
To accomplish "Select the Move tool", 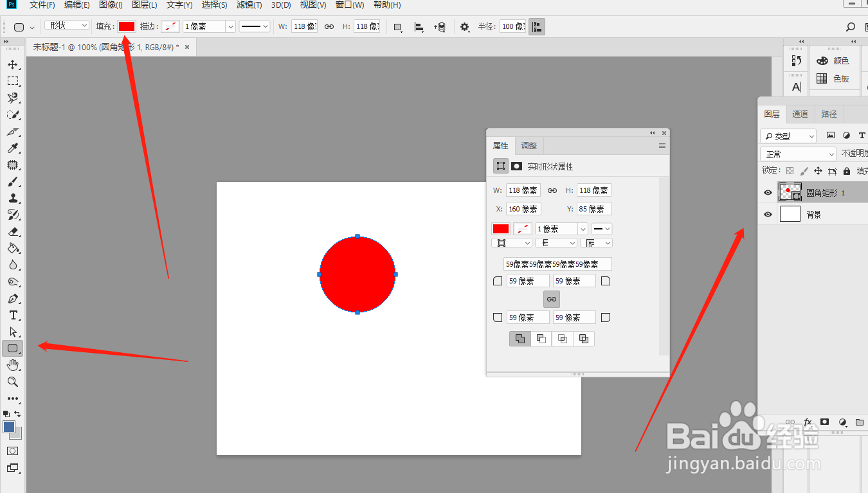I will [13, 64].
